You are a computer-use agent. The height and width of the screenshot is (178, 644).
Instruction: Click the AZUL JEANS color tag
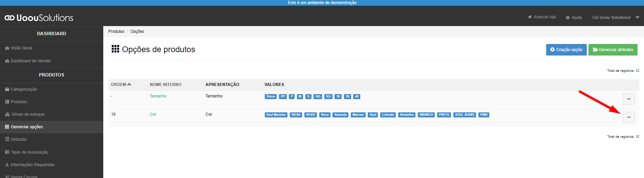coord(465,115)
